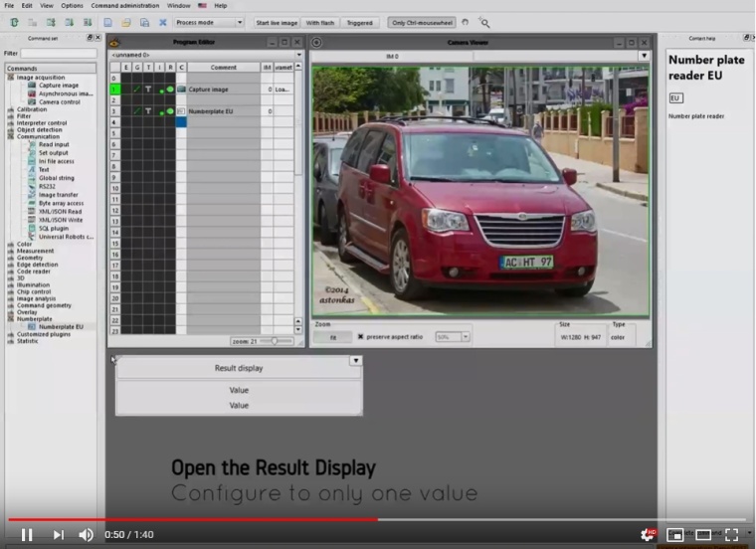Toggle Only Ctrl-mousewheel button

coord(422,22)
